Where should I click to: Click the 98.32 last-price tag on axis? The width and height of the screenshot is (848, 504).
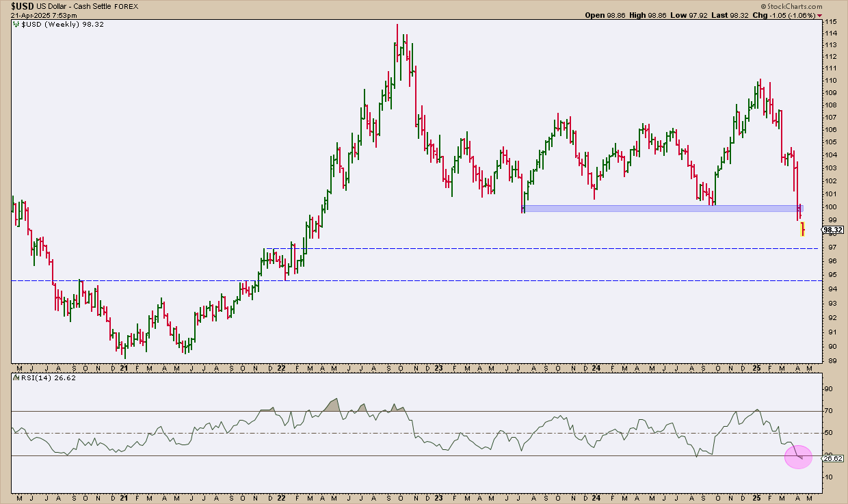coord(833,230)
